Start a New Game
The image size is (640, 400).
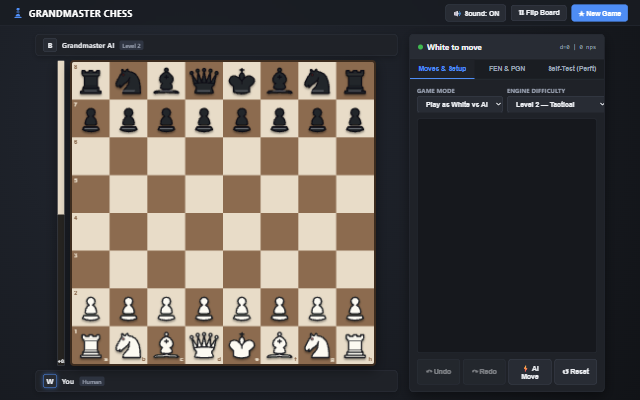[x=599, y=13]
